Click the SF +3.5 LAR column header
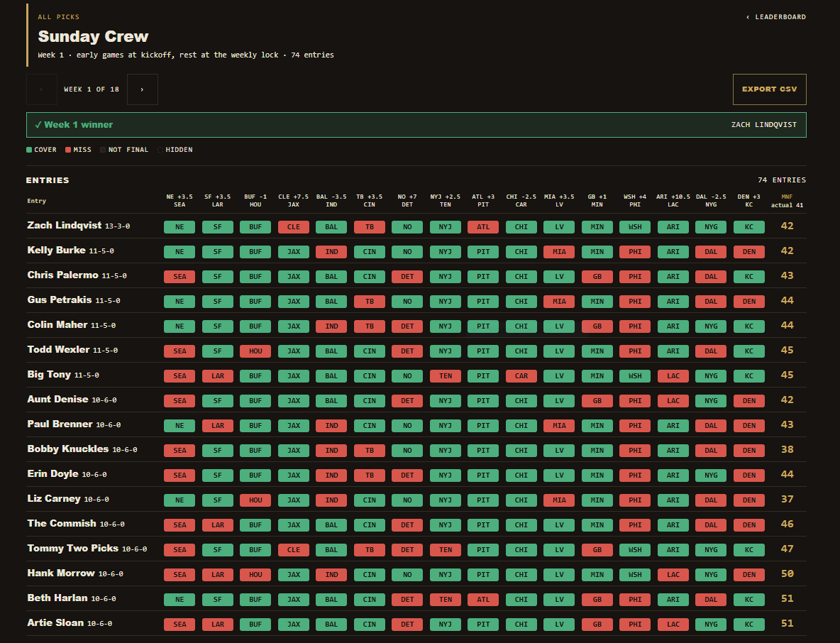Screen dimensions: 840x643 point(218,200)
